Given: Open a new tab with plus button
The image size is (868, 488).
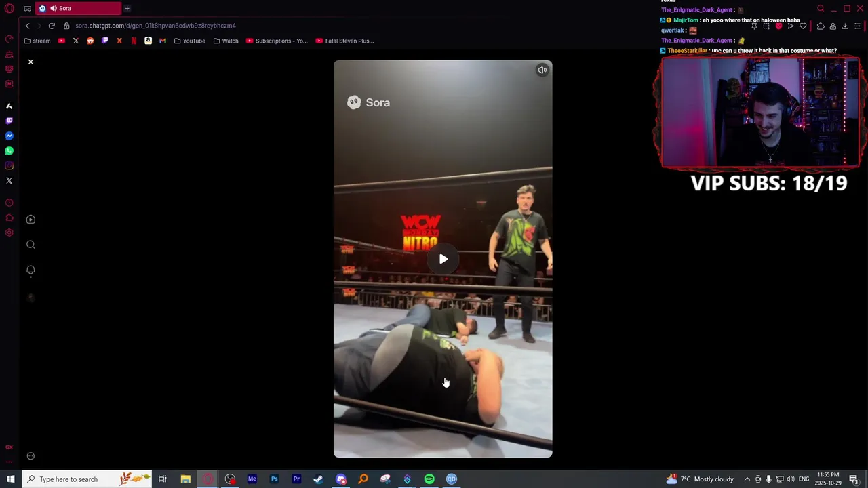Looking at the screenshot, I should click(127, 8).
